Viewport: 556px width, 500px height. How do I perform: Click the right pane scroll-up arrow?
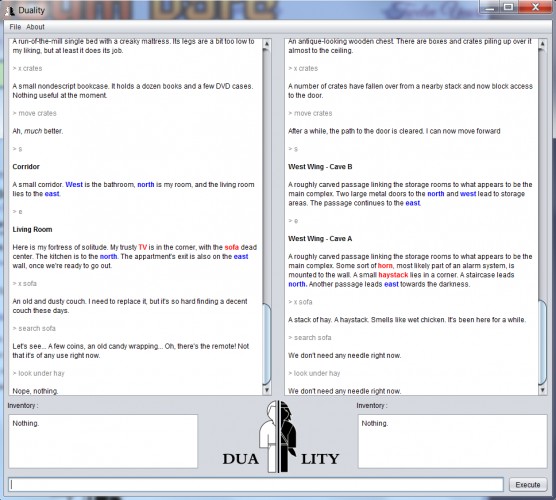pos(542,44)
